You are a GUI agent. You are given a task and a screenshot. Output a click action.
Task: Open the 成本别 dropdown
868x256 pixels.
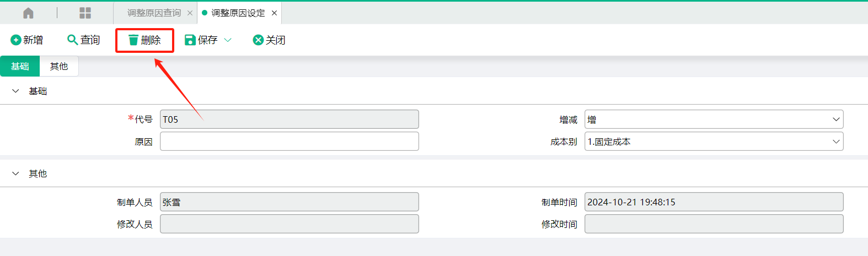pos(714,141)
